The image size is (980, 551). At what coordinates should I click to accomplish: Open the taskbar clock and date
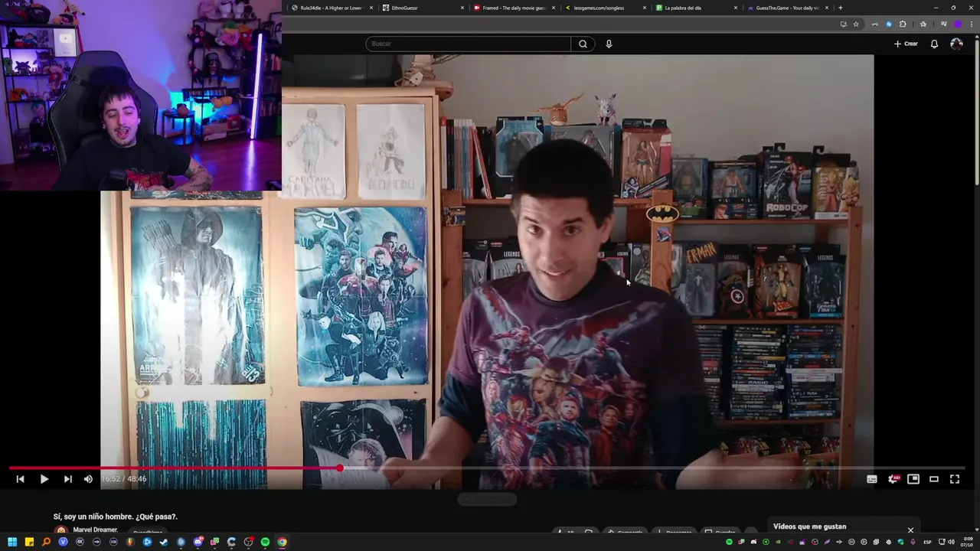click(969, 542)
